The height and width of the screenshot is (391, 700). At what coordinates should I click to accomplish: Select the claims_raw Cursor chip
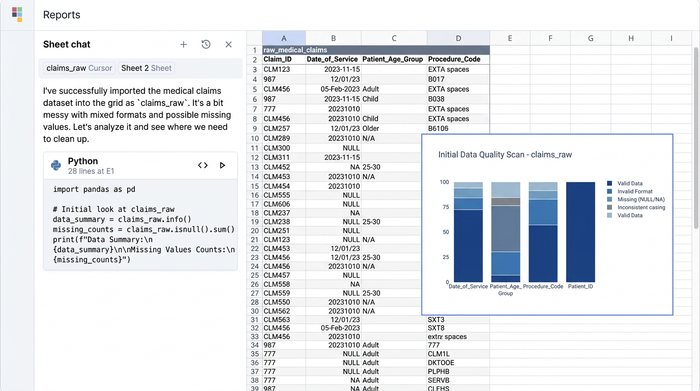point(79,68)
